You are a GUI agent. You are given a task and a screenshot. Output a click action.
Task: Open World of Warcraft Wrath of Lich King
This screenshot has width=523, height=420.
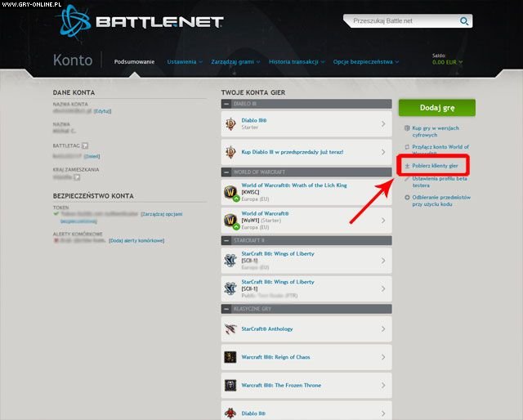click(294, 185)
